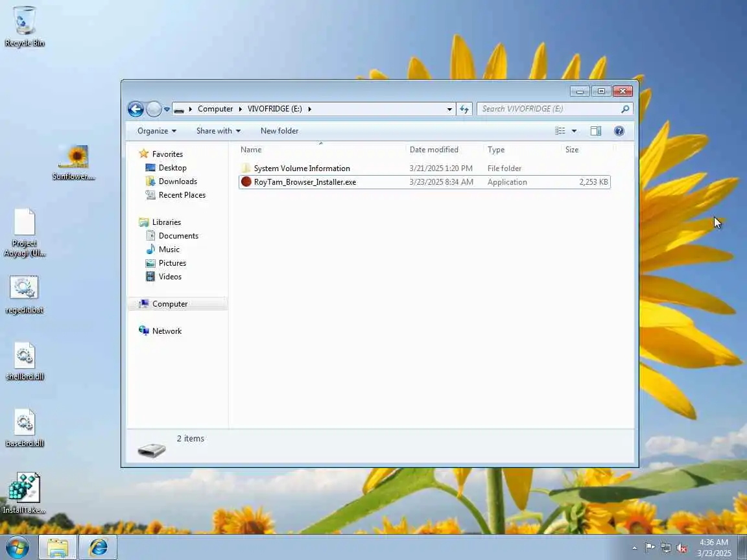Open the address bar history dropdown

pyautogui.click(x=449, y=109)
